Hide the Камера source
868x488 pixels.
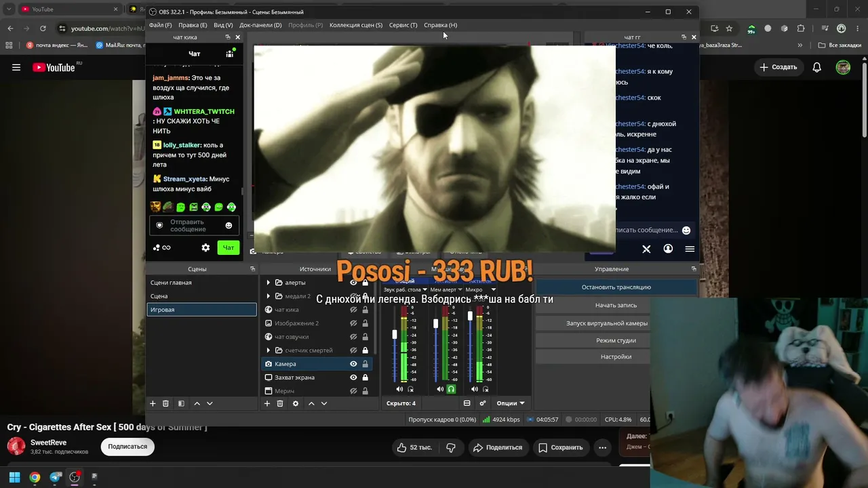(353, 364)
